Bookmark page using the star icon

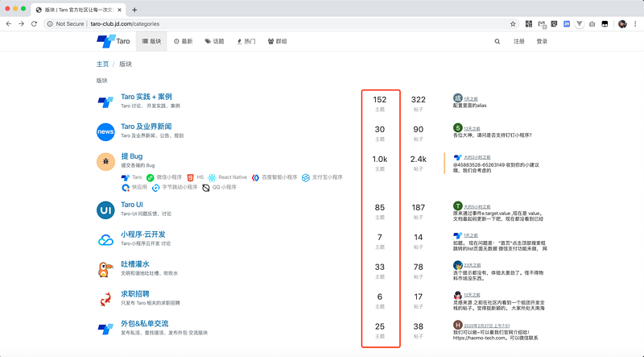point(513,24)
